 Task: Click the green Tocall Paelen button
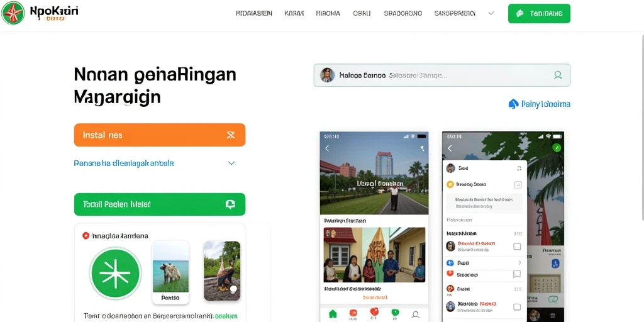[x=160, y=204]
